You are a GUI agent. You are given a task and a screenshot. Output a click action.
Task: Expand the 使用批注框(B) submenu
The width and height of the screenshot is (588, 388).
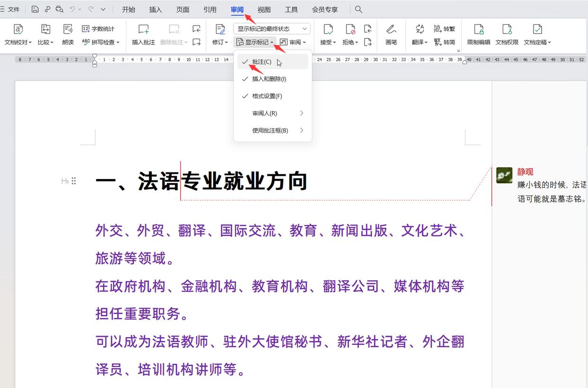273,130
